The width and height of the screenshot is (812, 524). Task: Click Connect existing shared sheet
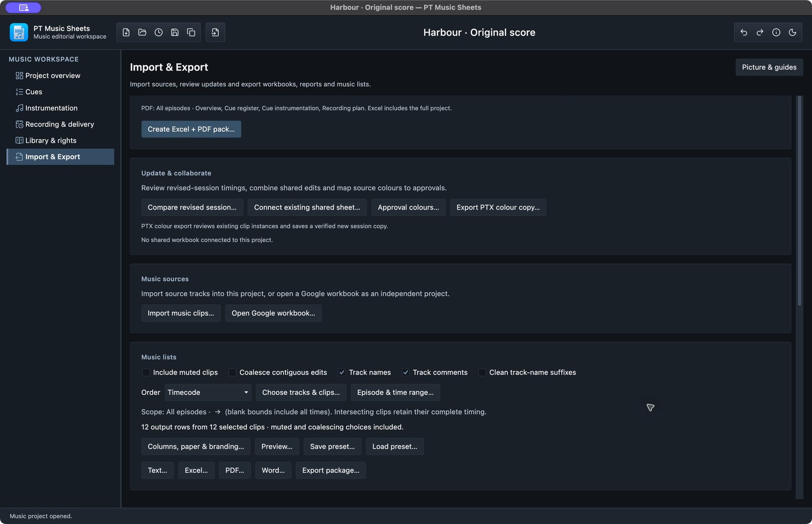pos(307,207)
